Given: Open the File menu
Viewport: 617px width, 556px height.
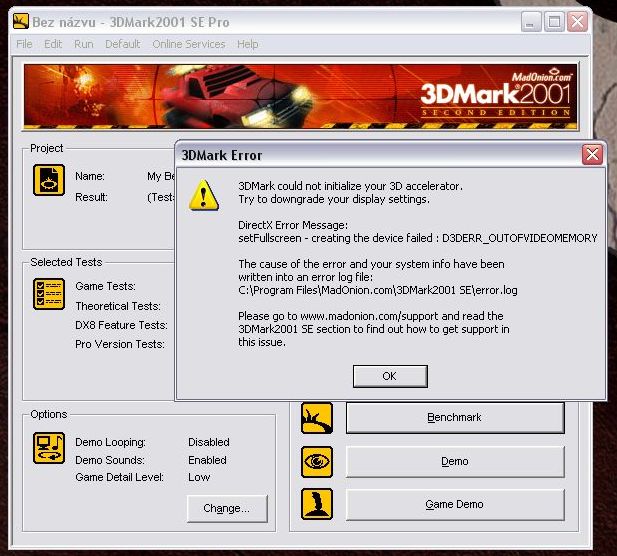Looking at the screenshot, I should coord(24,44).
